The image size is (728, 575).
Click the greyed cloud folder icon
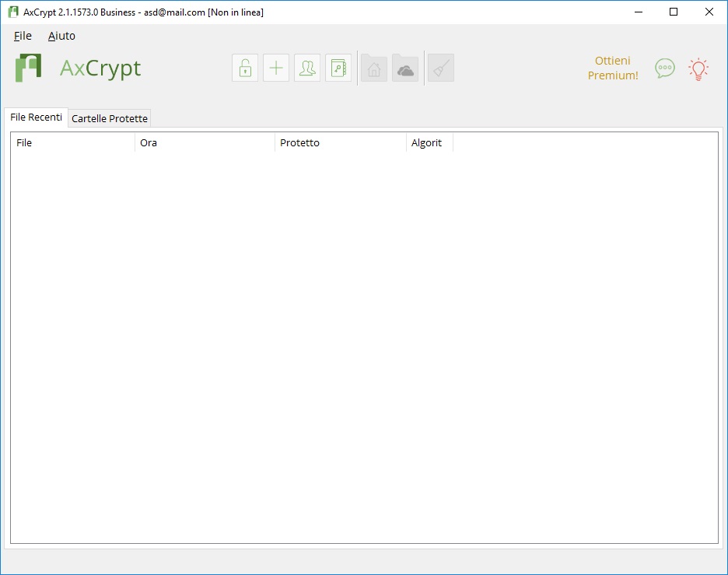[405, 68]
